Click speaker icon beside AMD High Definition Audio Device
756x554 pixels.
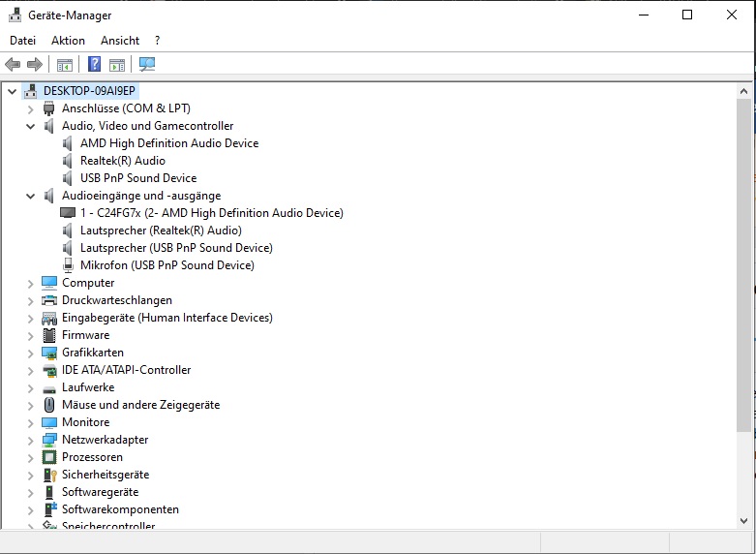coord(68,143)
